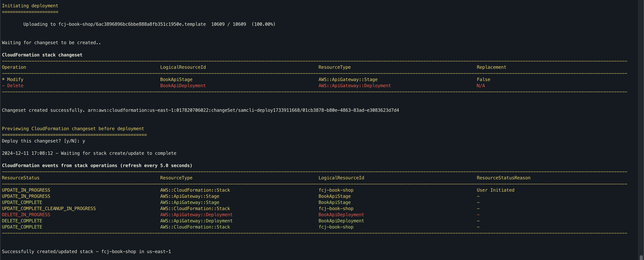This screenshot has width=644, height=260.
Task: Click the '- Delete' operation cell
Action: click(x=12, y=86)
